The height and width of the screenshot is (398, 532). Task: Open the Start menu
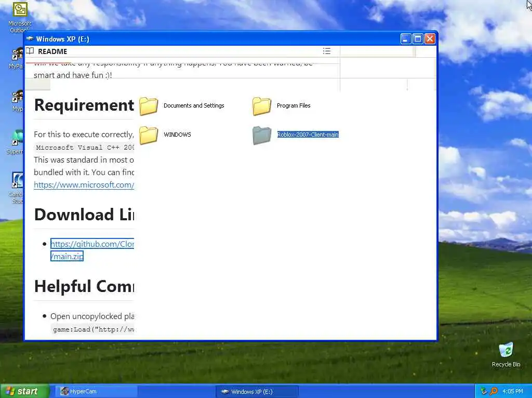click(24, 391)
